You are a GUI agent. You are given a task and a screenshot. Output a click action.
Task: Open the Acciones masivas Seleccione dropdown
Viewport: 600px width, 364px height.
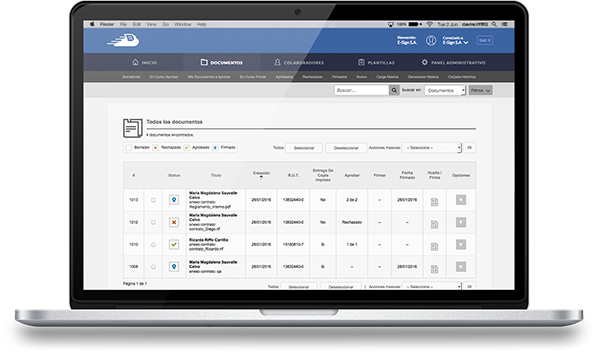click(x=432, y=148)
